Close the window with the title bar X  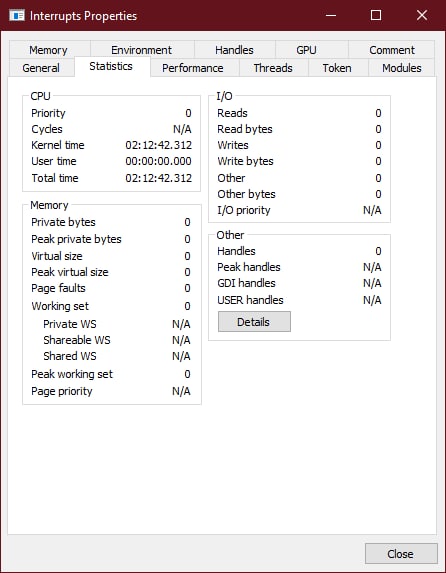[x=422, y=15]
